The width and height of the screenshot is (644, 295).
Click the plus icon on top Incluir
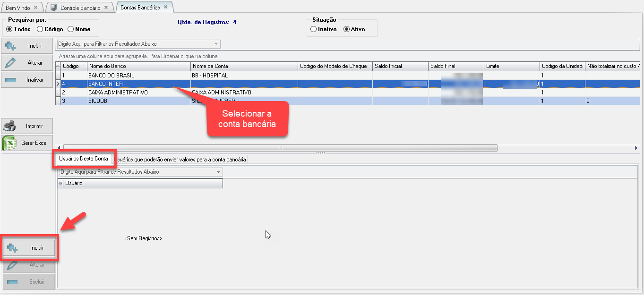point(10,46)
